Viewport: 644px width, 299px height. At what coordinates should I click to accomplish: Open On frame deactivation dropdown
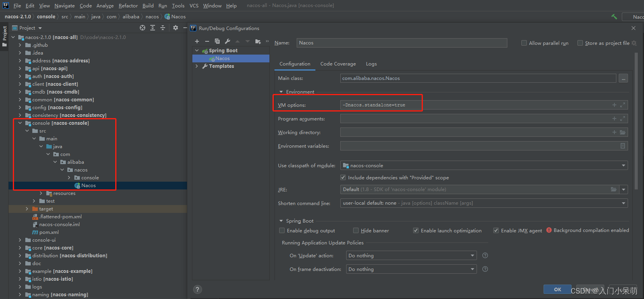pos(412,269)
